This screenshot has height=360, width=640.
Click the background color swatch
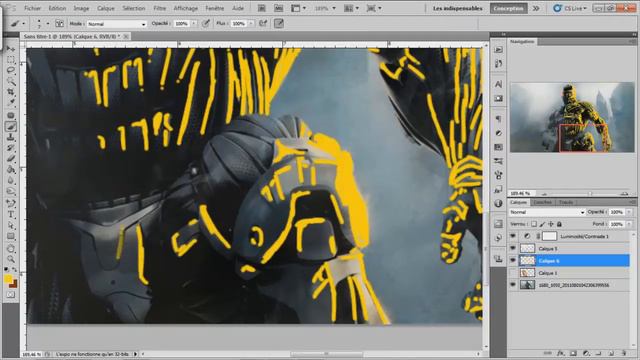coord(14,284)
